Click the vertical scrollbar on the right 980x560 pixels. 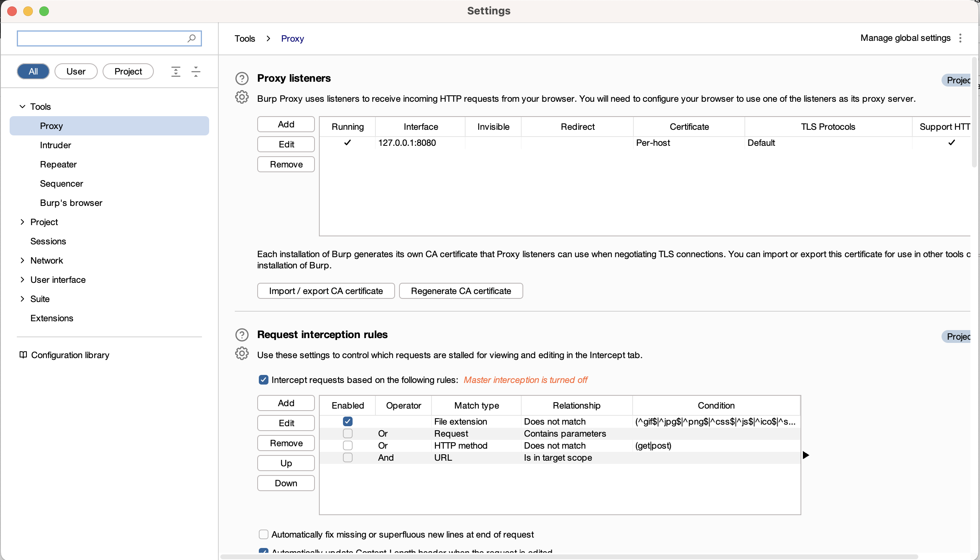[x=974, y=112]
